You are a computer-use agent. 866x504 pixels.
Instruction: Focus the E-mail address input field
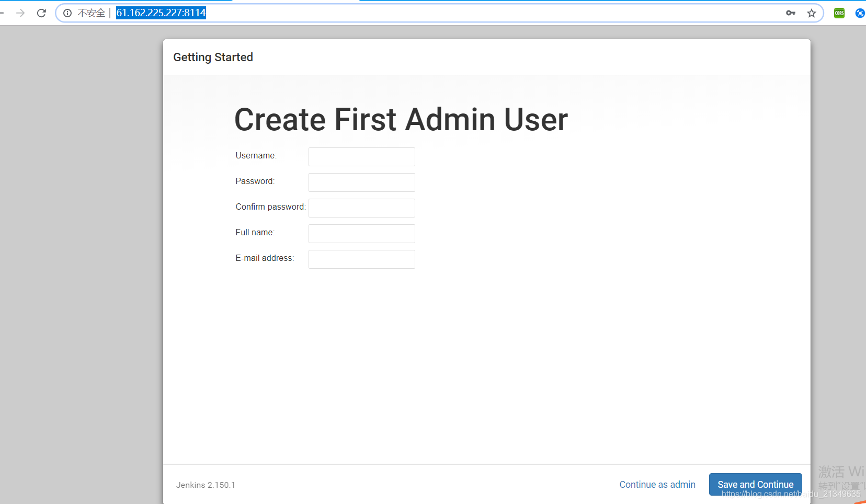pos(362,259)
